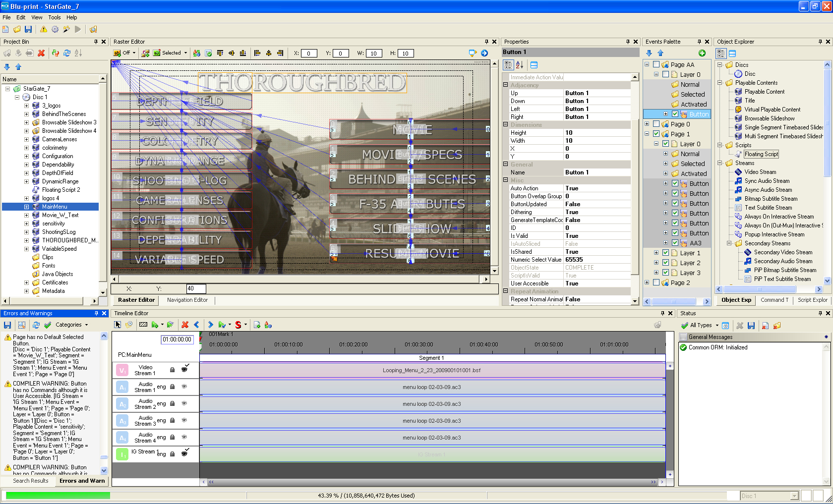Collapse the Dimensions section in Properties
833x504 pixels.
pos(506,124)
